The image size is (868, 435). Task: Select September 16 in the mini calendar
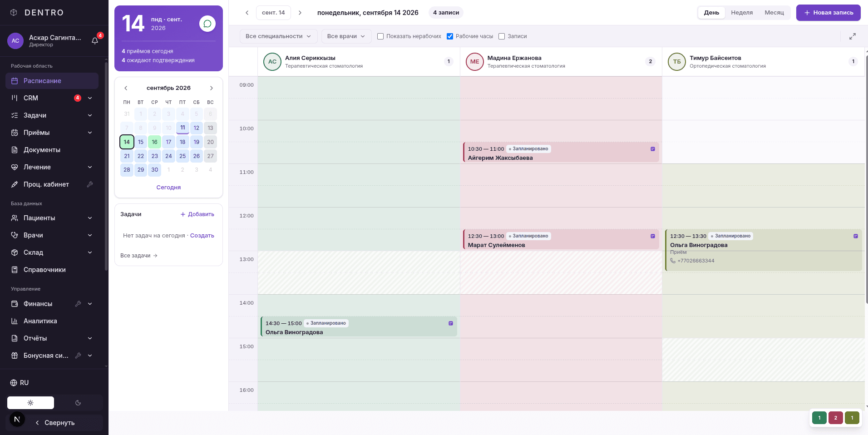tap(155, 142)
